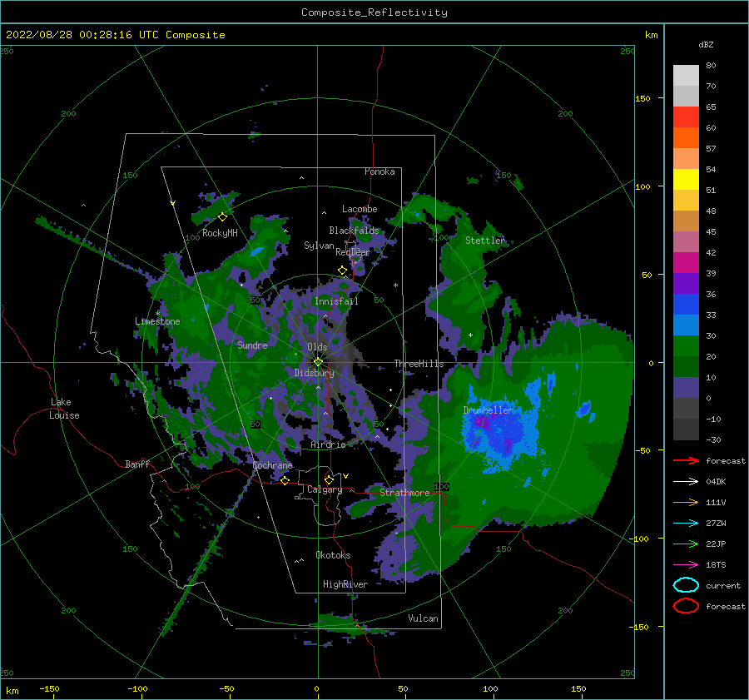Select the Cochrane label
This screenshot has width=749, height=700.
[x=272, y=465]
